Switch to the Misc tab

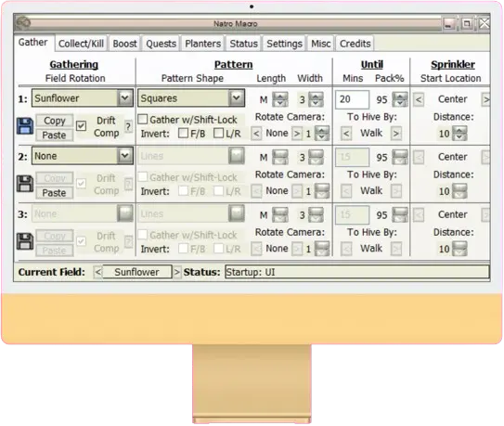tap(321, 44)
